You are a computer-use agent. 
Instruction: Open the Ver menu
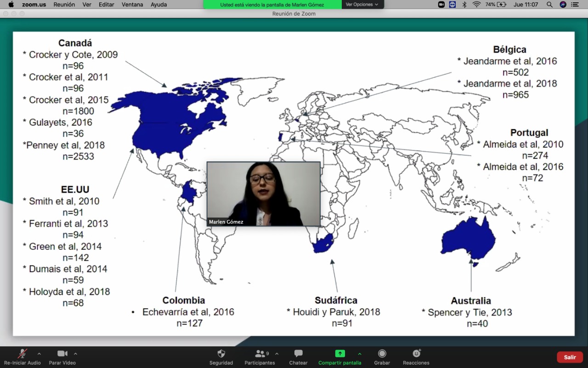click(87, 5)
